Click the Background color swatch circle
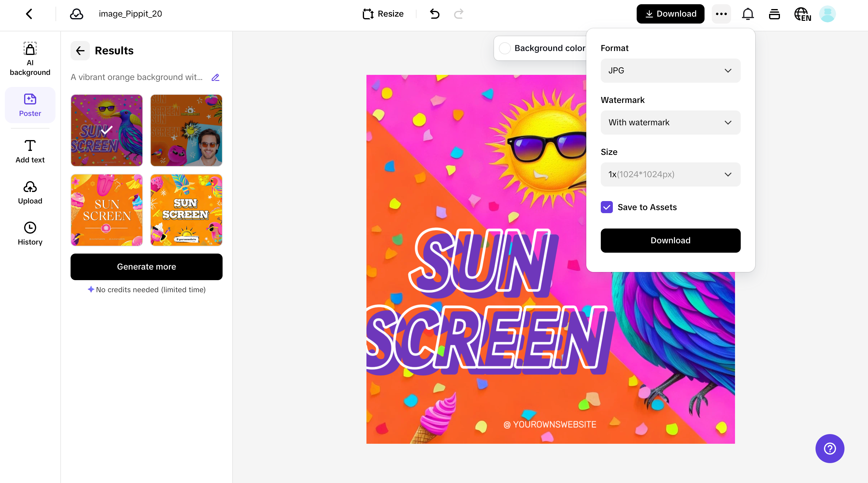Image resolution: width=868 pixels, height=483 pixels. [x=505, y=48]
